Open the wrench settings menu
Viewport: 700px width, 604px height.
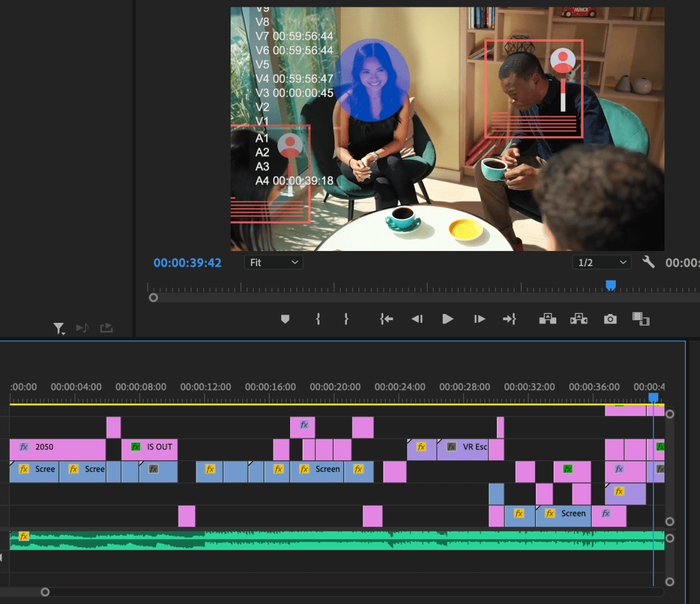point(649,262)
